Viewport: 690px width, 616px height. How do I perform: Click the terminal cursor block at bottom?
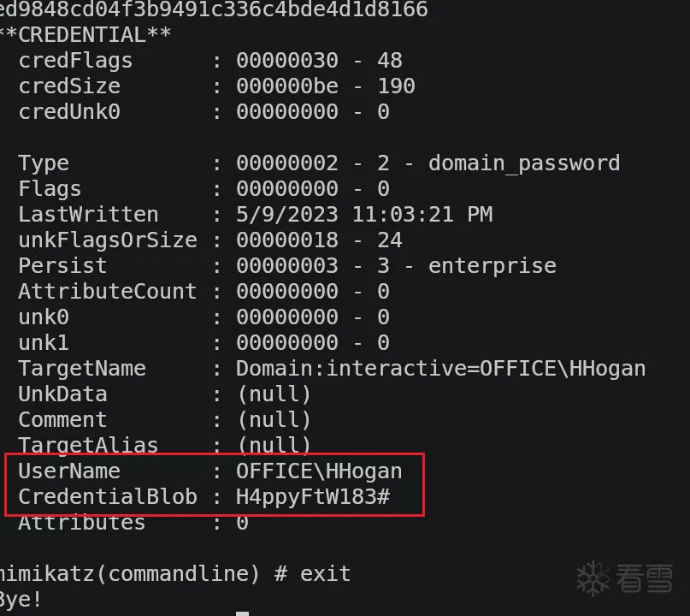tap(243, 613)
